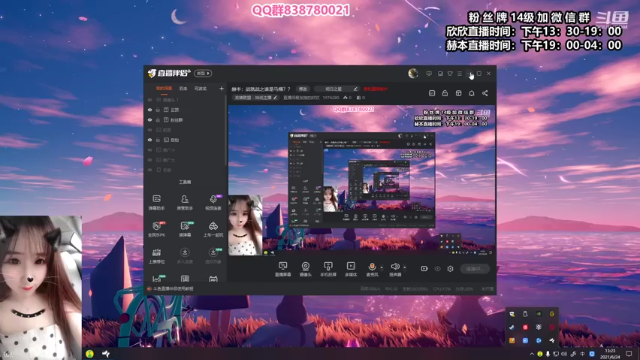Add a screen capture source (直播屏幕)
The width and height of the screenshot is (640, 360).
[x=282, y=269]
